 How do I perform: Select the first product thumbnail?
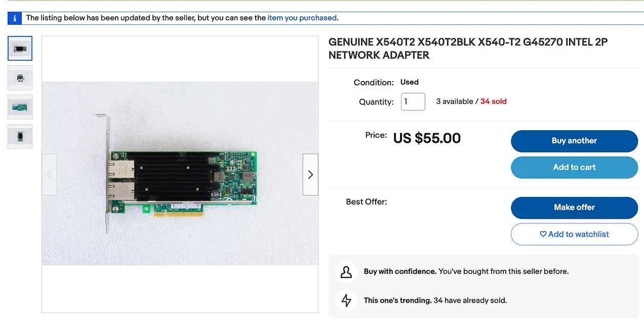pos(20,49)
